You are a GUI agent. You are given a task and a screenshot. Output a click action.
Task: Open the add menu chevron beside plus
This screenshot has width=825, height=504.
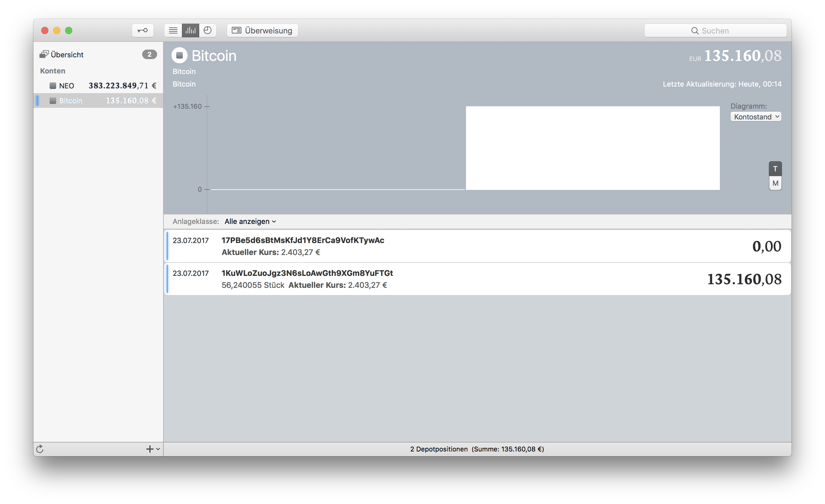(x=158, y=449)
